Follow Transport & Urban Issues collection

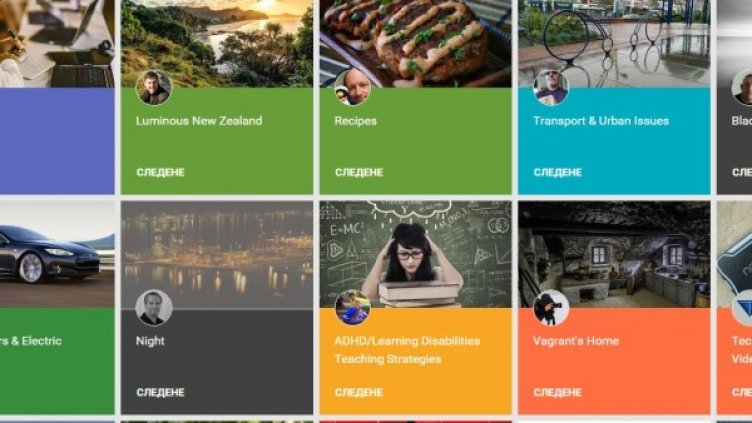pos(558,172)
